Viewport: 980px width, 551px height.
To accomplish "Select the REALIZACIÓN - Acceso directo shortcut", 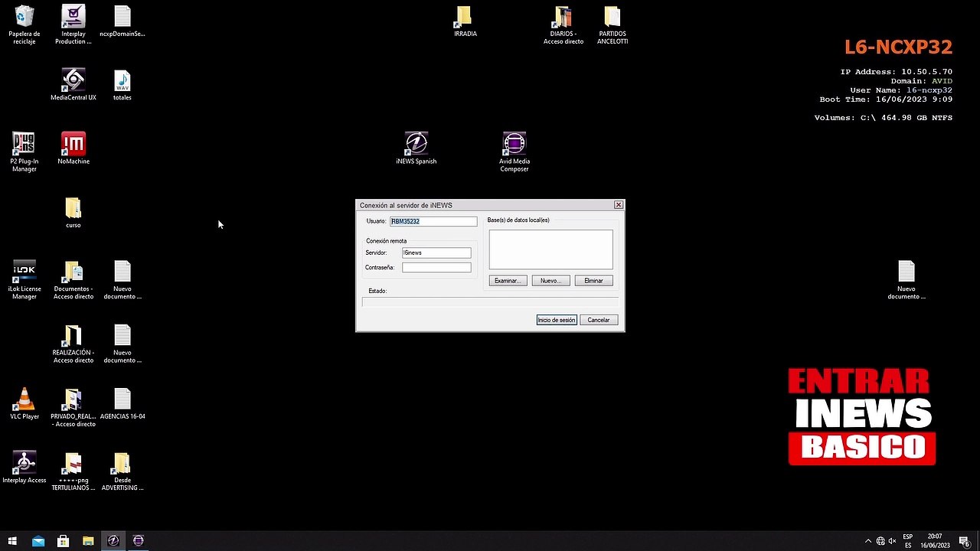I will pyautogui.click(x=73, y=344).
